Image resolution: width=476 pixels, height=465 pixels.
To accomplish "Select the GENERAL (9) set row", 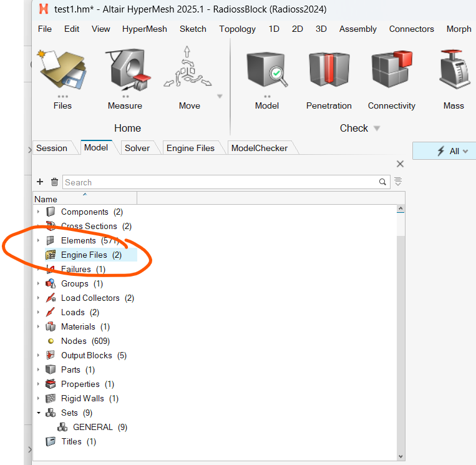I will 92,427.
